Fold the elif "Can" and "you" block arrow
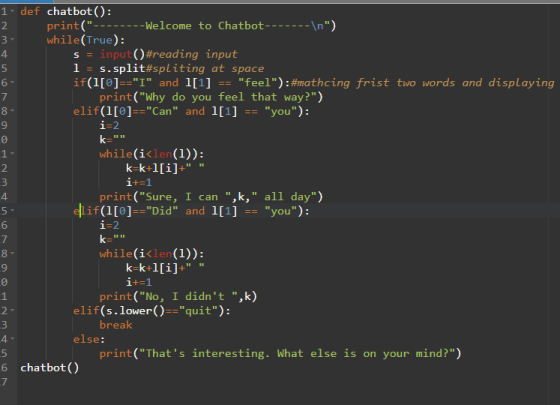Viewport: 560px width, 405px height. tap(12, 111)
